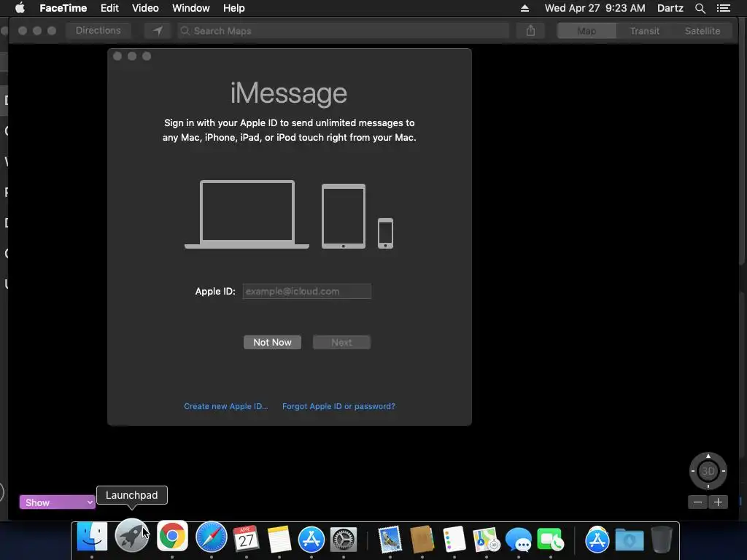Screen dimensions: 747x560
Task: Toggle the 3D compass control in Maps
Action: click(x=708, y=471)
